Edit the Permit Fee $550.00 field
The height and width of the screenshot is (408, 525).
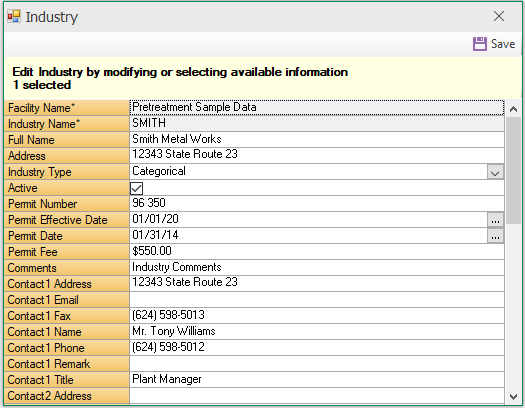(x=317, y=252)
